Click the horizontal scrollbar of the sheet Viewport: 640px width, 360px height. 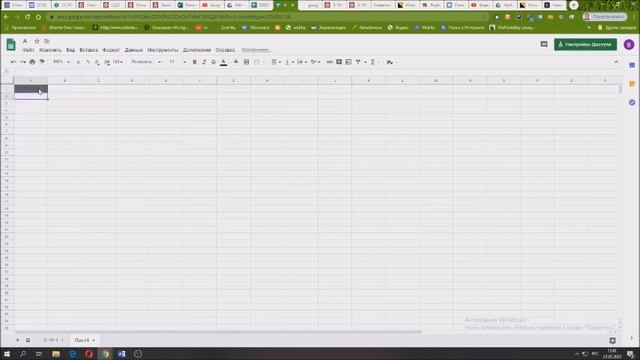218,332
